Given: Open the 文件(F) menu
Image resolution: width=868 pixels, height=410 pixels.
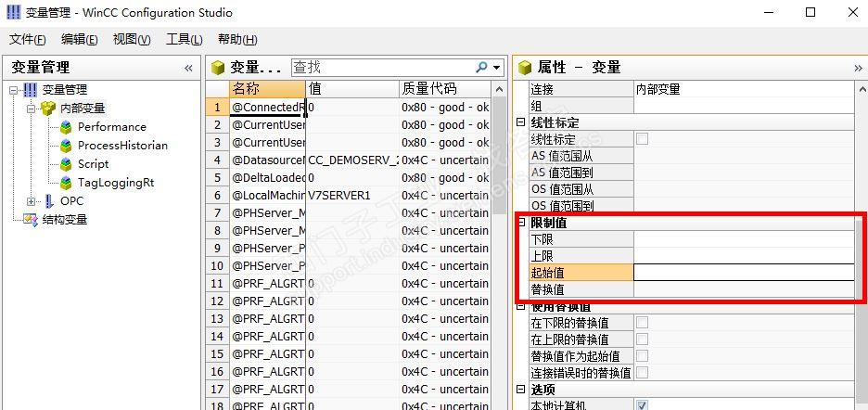Looking at the screenshot, I should [28, 39].
